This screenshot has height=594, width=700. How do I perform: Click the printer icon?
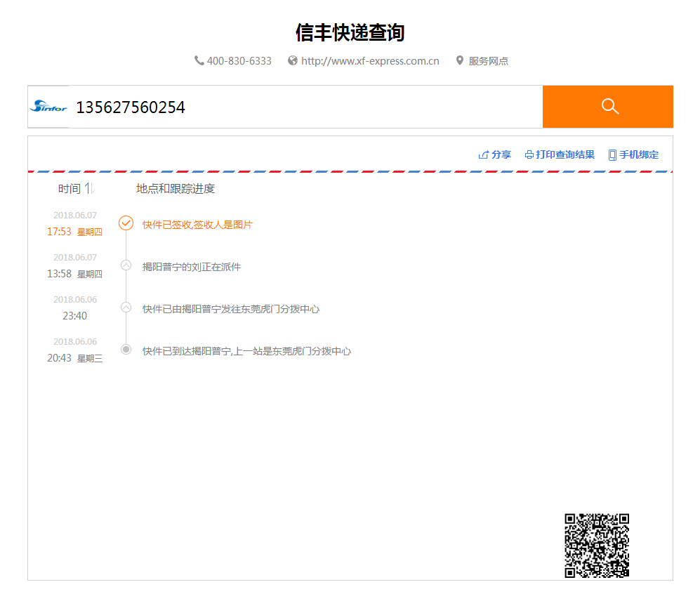pyautogui.click(x=529, y=155)
